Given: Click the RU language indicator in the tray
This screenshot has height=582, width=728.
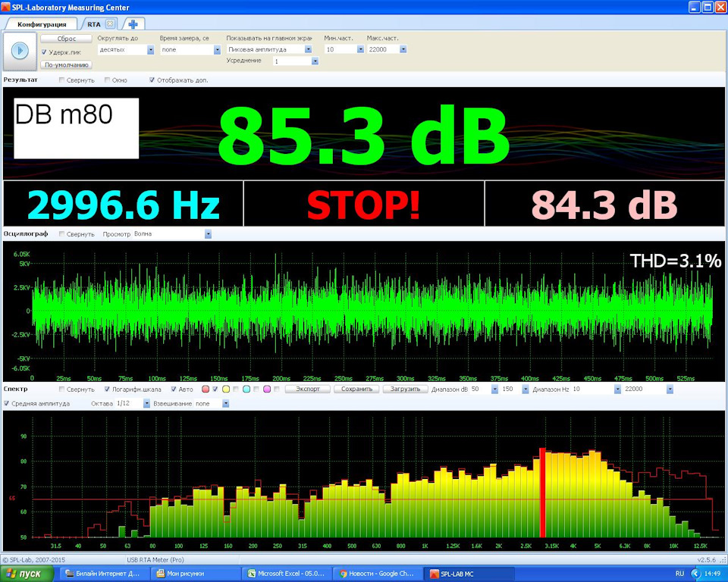Looking at the screenshot, I should [679, 574].
